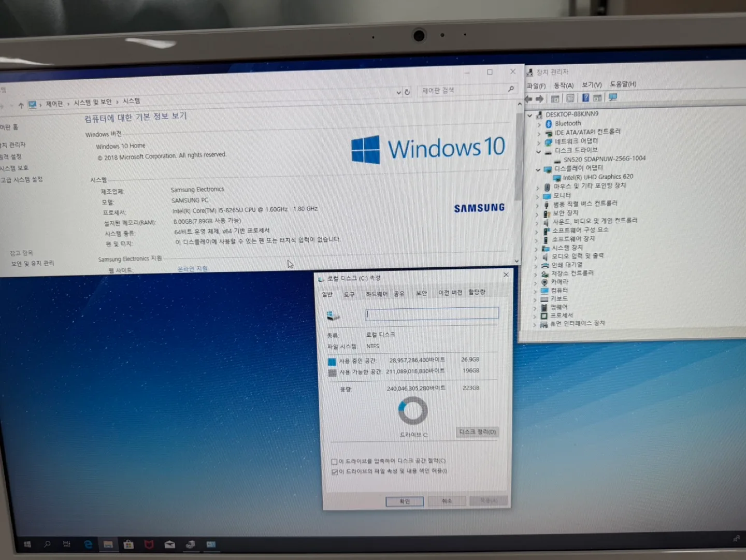Click the Bluetooth icon in the device tree
The height and width of the screenshot is (560, 746).
click(549, 124)
